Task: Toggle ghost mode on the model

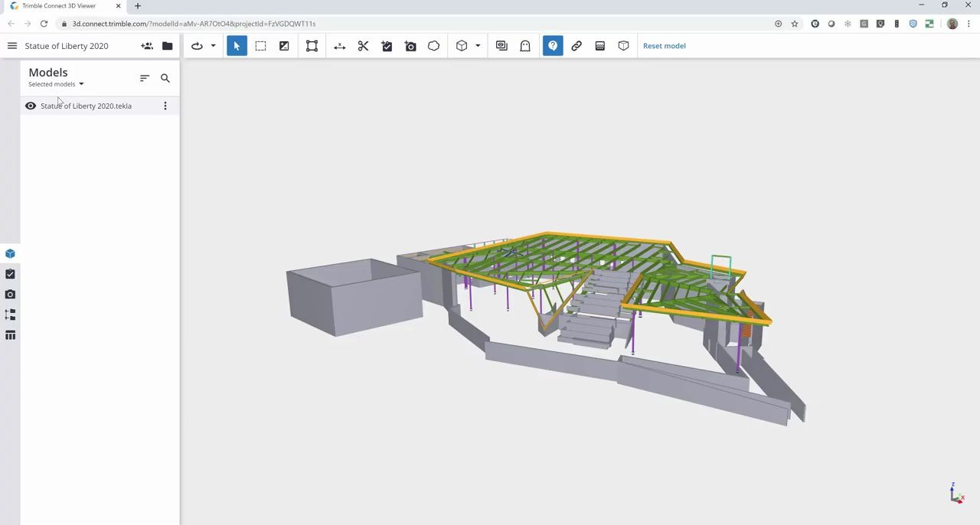Action: (x=524, y=45)
